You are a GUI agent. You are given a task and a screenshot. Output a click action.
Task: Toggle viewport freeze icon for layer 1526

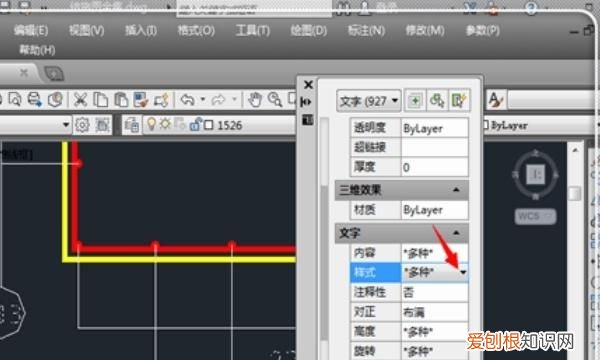pyautogui.click(x=179, y=124)
